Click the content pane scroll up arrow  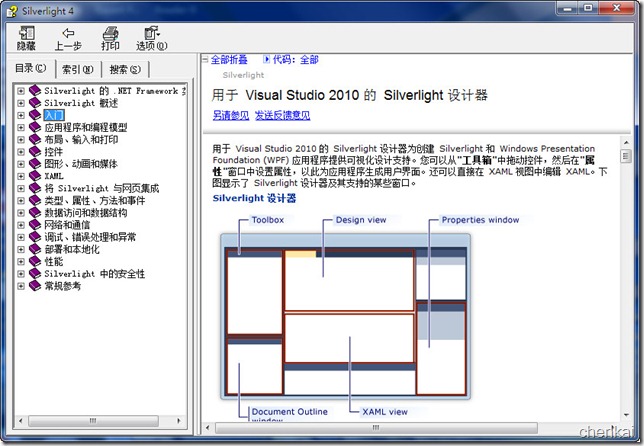coord(626,143)
